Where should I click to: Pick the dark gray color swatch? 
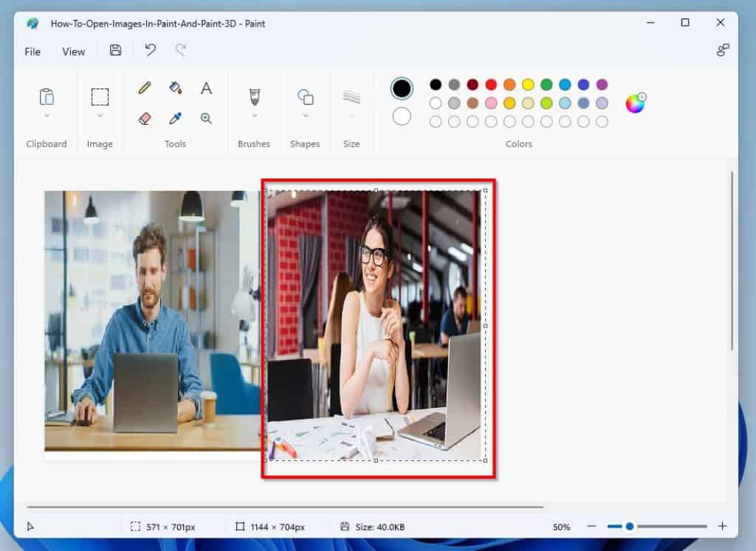454,85
